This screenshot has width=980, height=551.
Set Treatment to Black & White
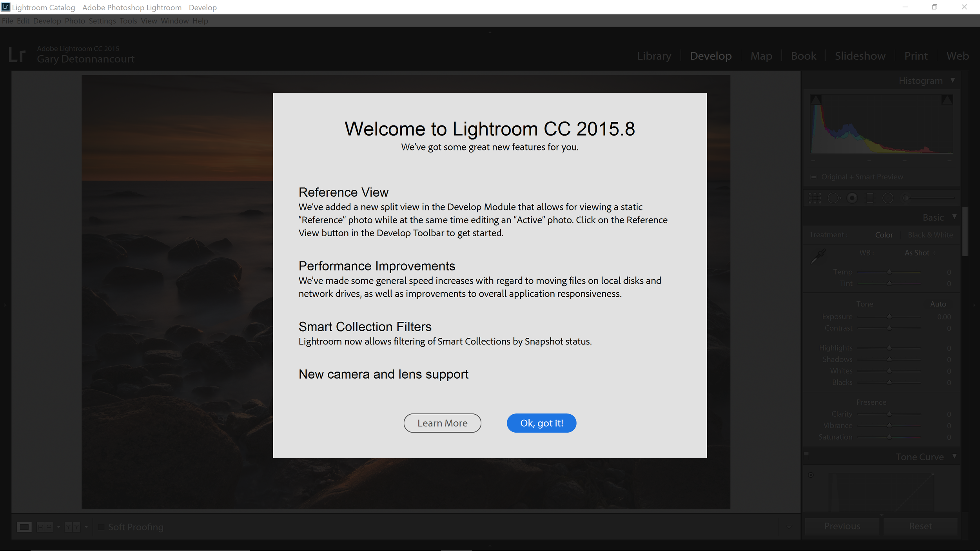930,235
